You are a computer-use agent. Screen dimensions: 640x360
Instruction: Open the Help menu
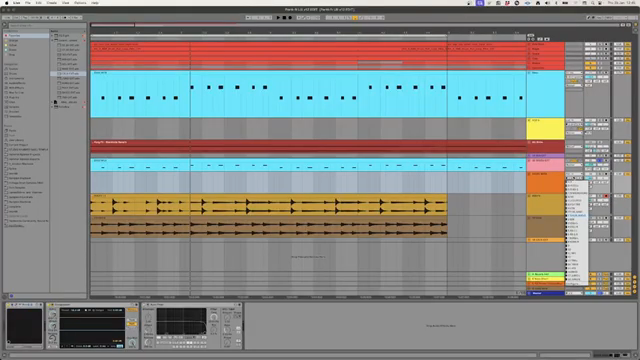(95, 3)
